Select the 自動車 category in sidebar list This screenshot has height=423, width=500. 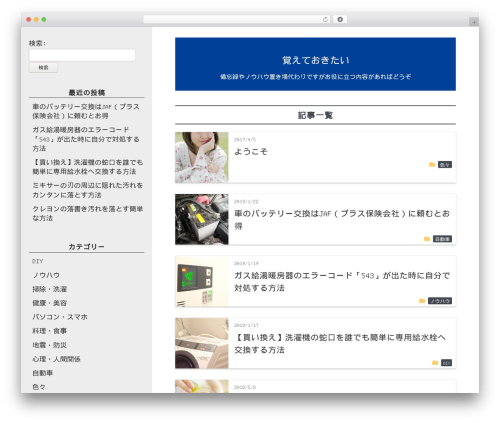[43, 373]
